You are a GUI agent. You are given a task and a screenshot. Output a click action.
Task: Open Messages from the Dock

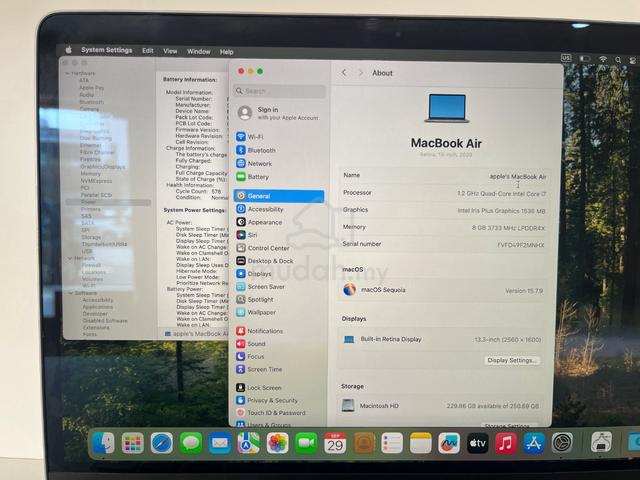[x=191, y=443]
